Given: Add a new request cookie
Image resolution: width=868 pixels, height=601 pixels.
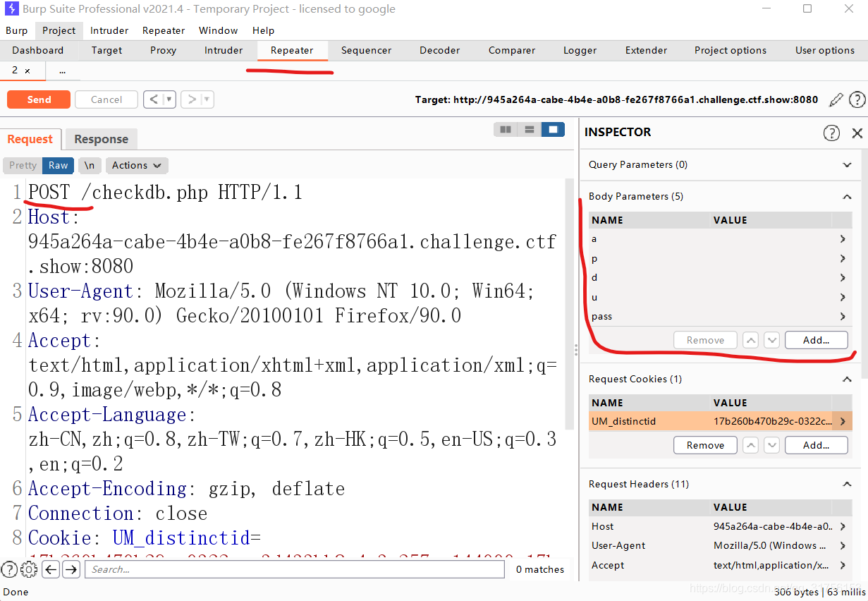Looking at the screenshot, I should coord(816,445).
